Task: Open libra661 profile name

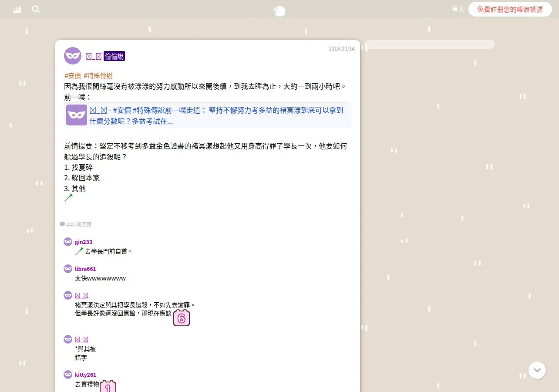Action: pos(85,269)
